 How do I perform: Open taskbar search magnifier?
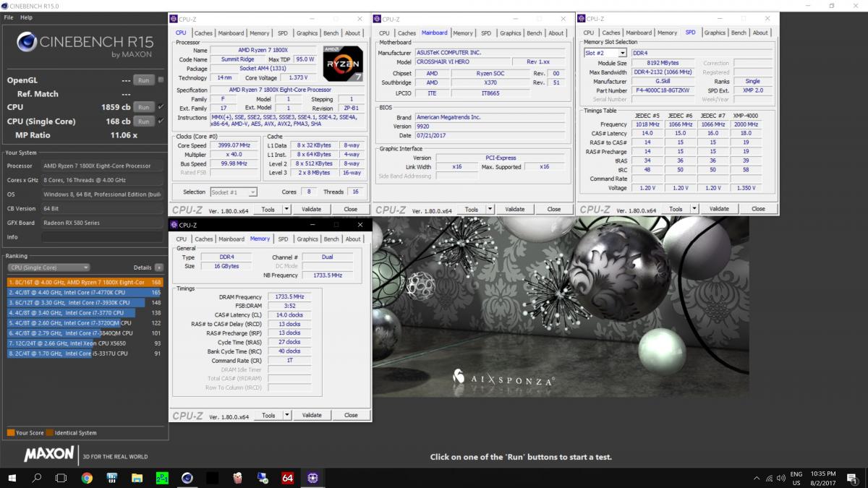tap(37, 478)
